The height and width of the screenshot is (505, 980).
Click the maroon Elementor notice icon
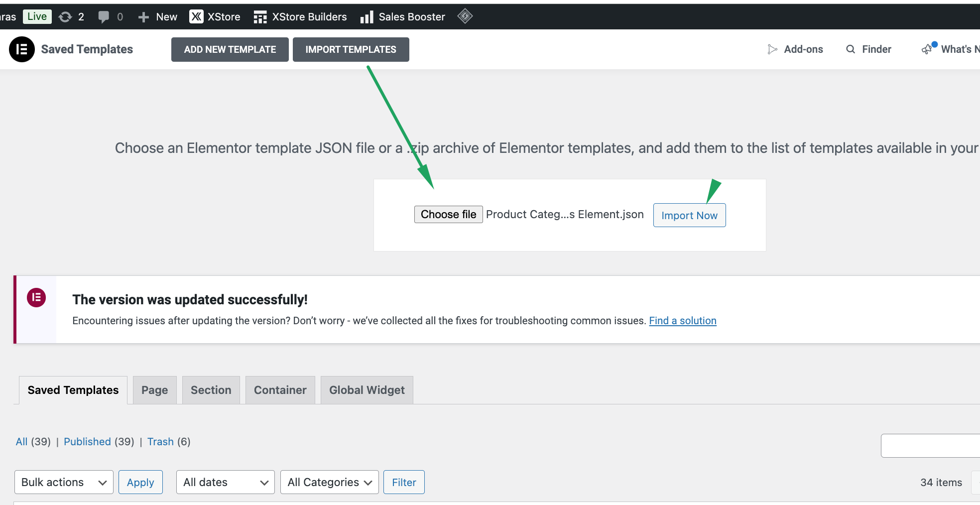tap(36, 298)
